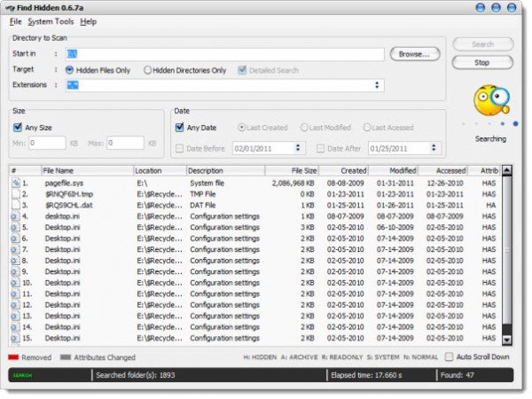The width and height of the screenshot is (532, 399).
Task: Sort by the Modified column header
Action: (x=393, y=170)
